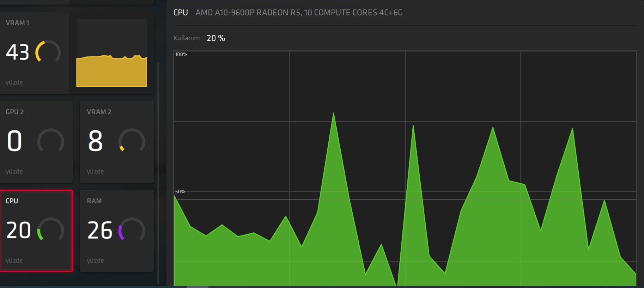Click the RAM purple gauge ring
Image resolution: width=644 pixels, height=288 pixels.
click(132, 229)
